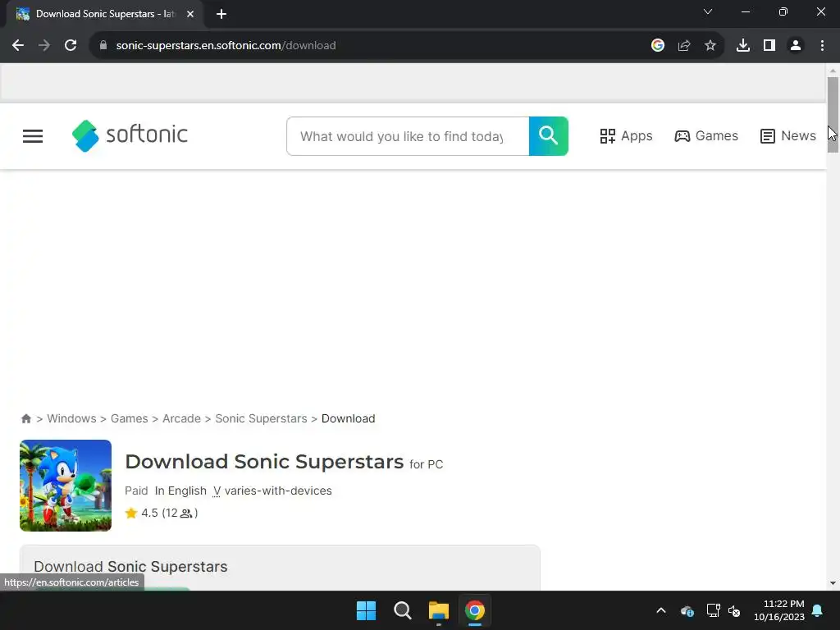Open Windows taskbar search
Image resolution: width=840 pixels, height=630 pixels.
click(402, 610)
